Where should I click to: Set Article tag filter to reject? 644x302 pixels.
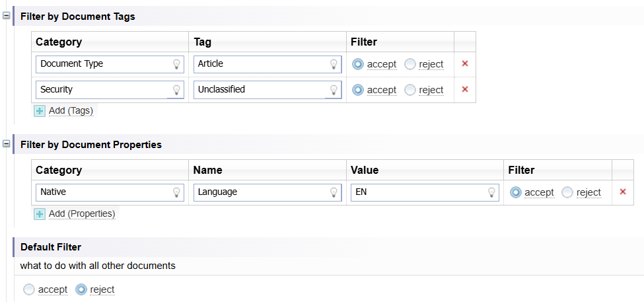[410, 64]
